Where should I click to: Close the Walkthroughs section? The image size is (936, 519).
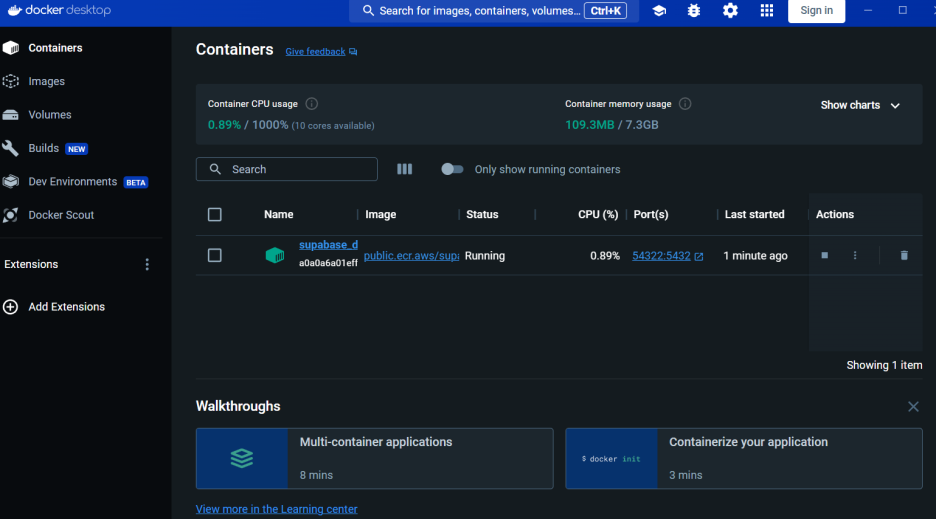tap(913, 407)
